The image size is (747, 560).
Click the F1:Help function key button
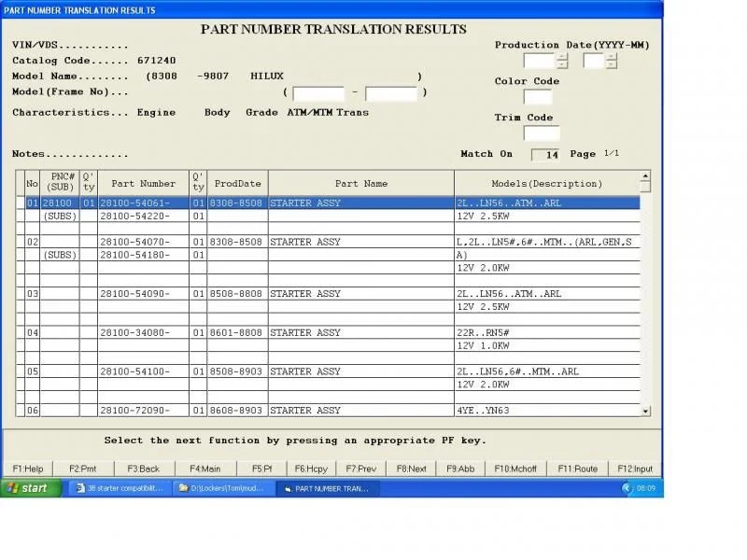[28, 469]
